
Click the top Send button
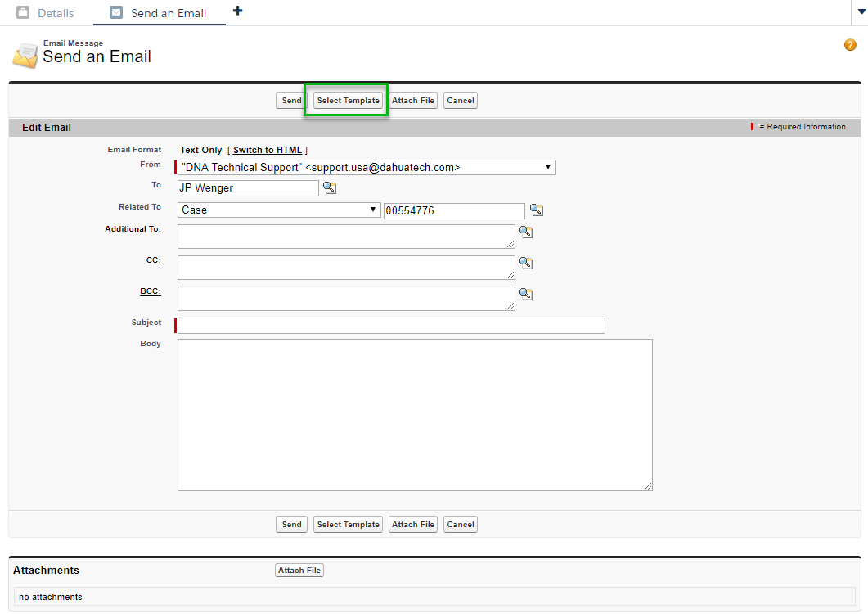click(291, 101)
